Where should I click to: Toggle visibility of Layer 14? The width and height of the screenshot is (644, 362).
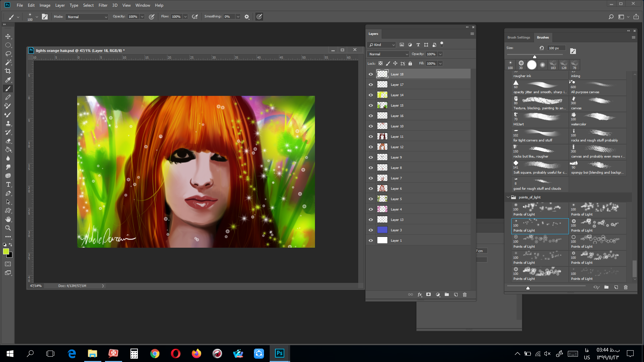pos(371,95)
